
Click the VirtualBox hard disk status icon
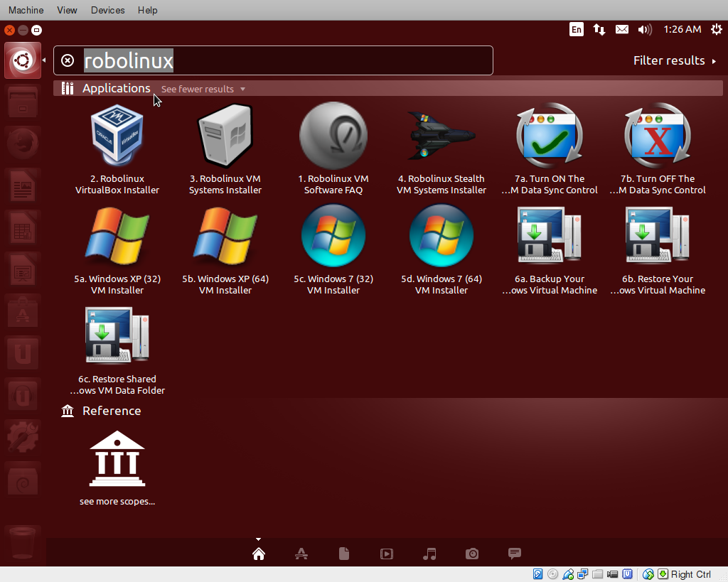[537, 574]
